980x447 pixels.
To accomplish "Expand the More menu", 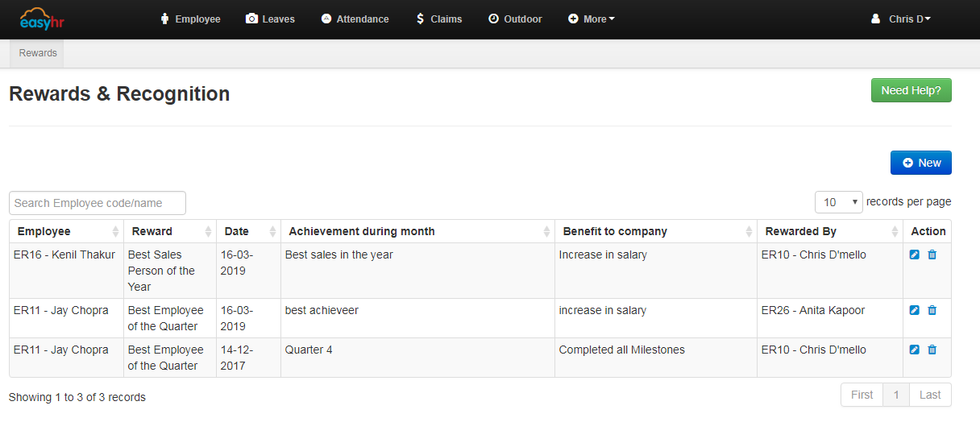I will pyautogui.click(x=592, y=19).
